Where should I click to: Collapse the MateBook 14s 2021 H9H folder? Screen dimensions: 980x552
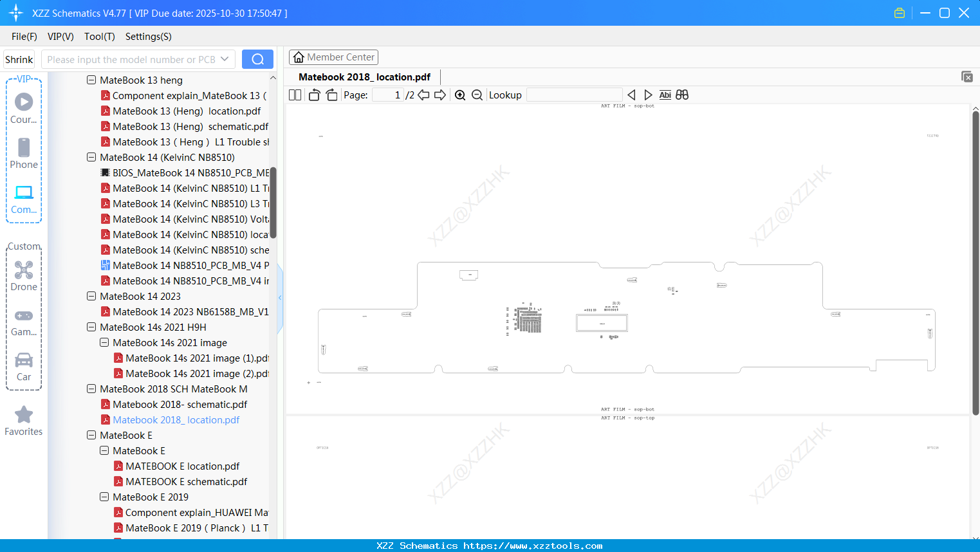tap(91, 327)
